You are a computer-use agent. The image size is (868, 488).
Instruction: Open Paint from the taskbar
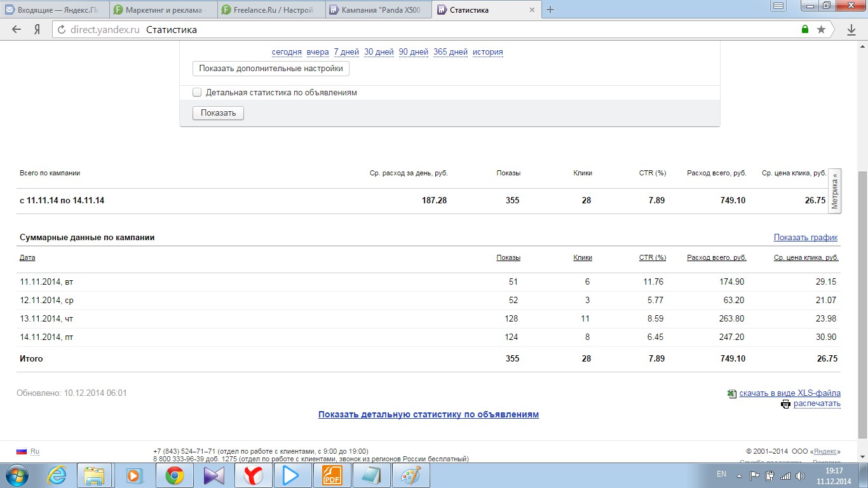coord(411,475)
